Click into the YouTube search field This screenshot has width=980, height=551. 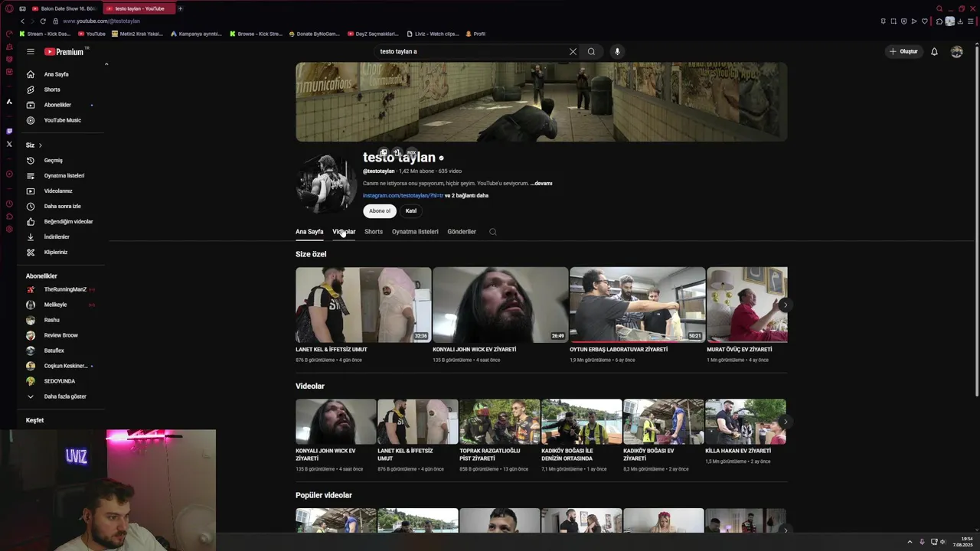coord(471,51)
